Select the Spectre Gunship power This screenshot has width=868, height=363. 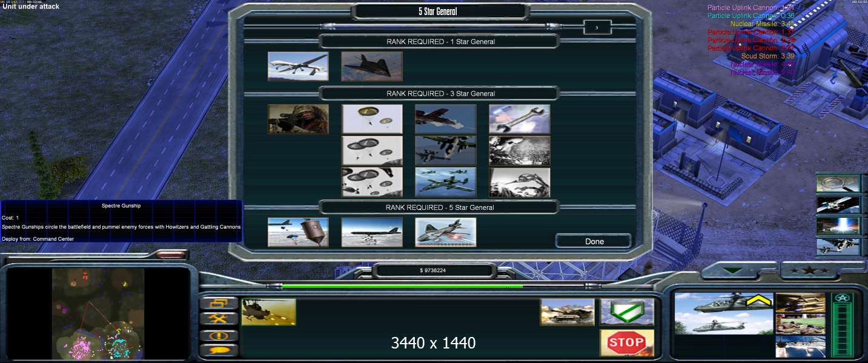pyautogui.click(x=446, y=232)
